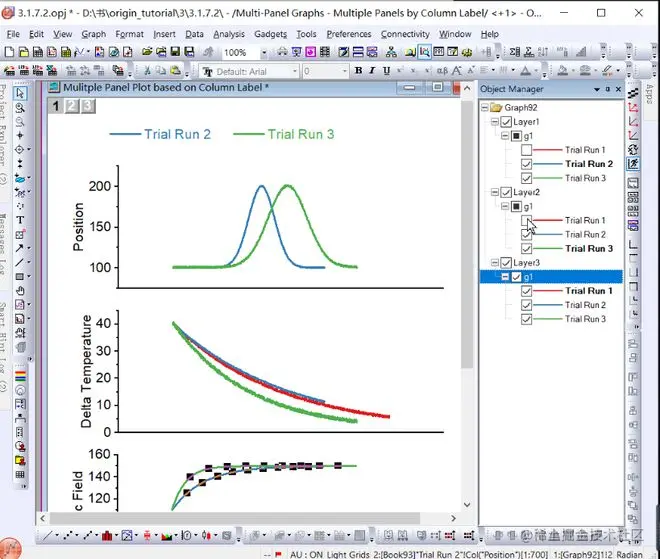Open the Preferences menu

(x=349, y=34)
